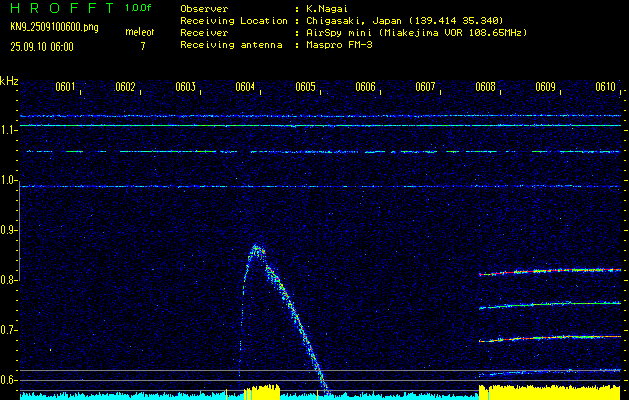Click the date stamp 25.09.10 06:00
The height and width of the screenshot is (400, 629).
(42, 47)
